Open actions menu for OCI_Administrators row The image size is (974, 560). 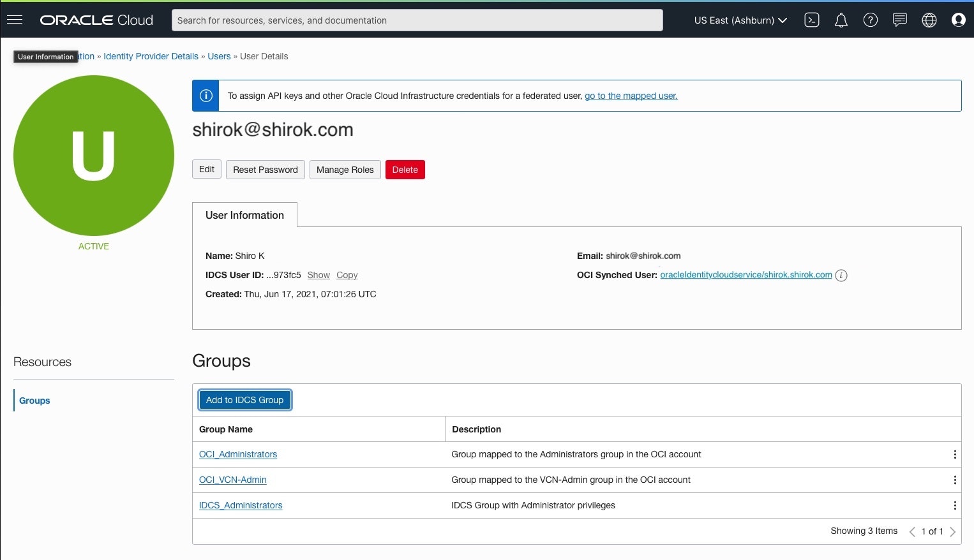click(955, 455)
